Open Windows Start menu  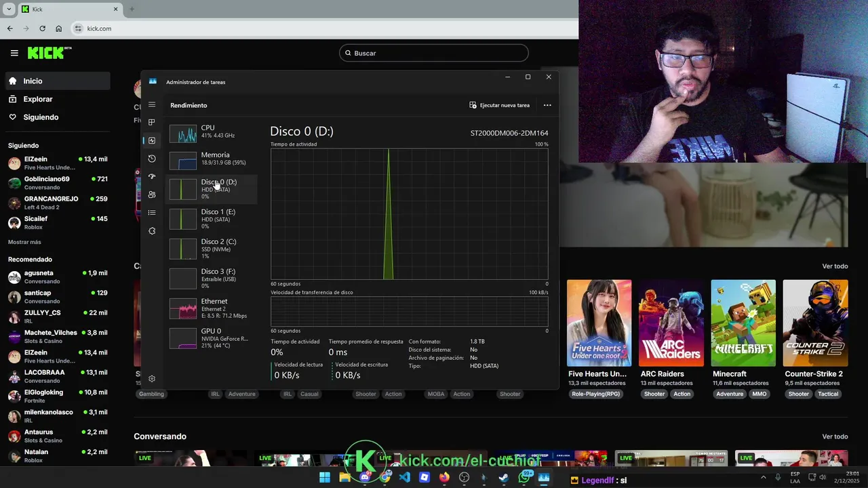325,477
